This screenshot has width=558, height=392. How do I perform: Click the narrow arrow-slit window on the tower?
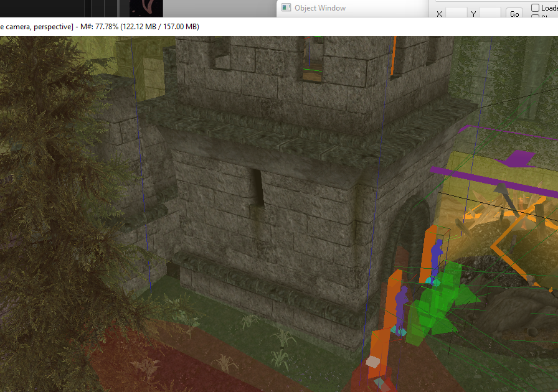pos(259,188)
